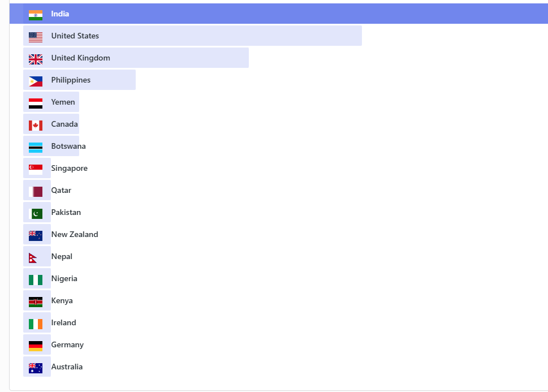The height and width of the screenshot is (392, 548).
Task: Click the United States flag icon
Action: coord(36,36)
